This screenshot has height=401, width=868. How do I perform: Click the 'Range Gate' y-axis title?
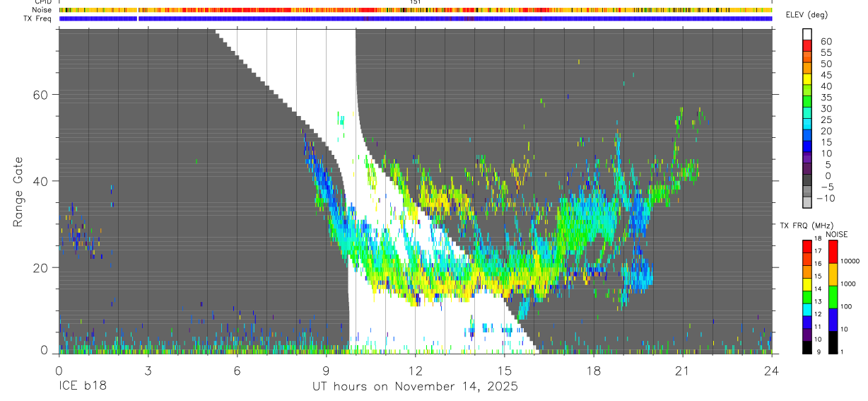19,192
